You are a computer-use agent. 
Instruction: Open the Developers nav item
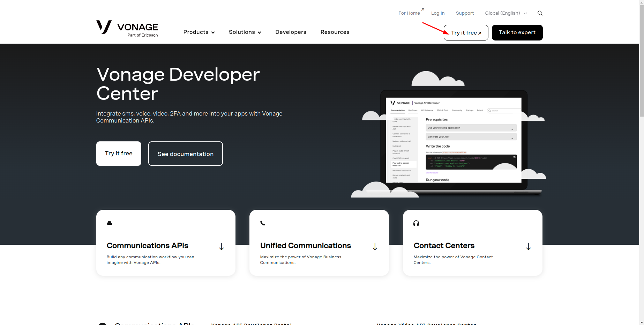point(291,32)
